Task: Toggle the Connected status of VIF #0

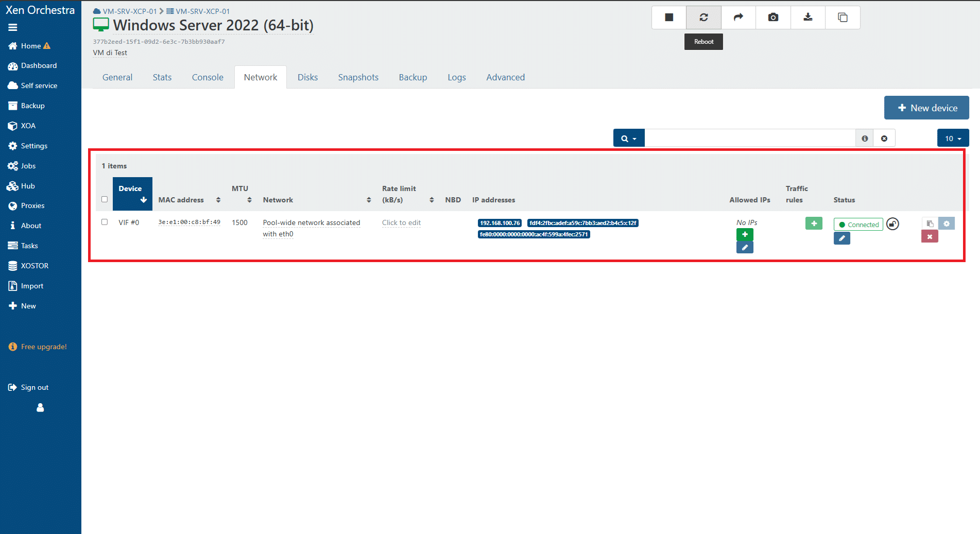Action: pyautogui.click(x=858, y=225)
